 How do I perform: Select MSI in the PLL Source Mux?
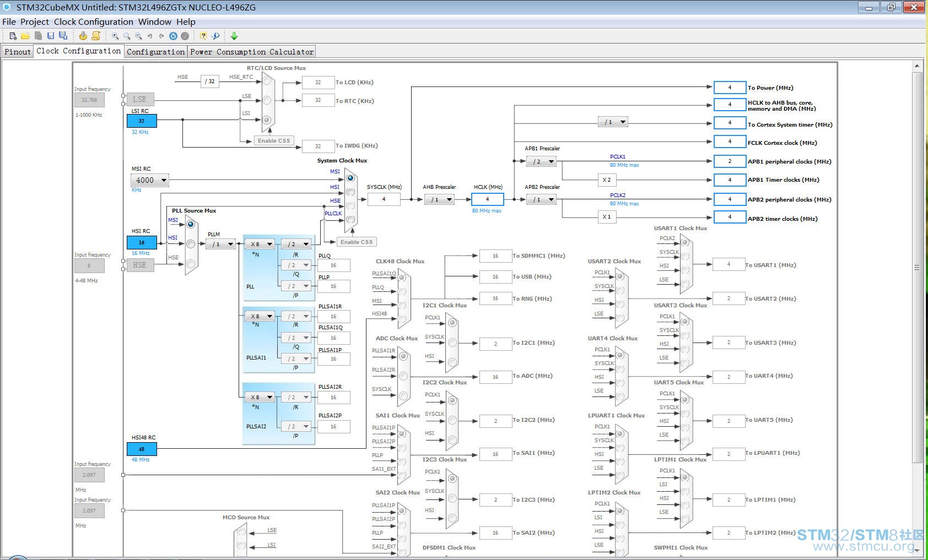coord(191,224)
